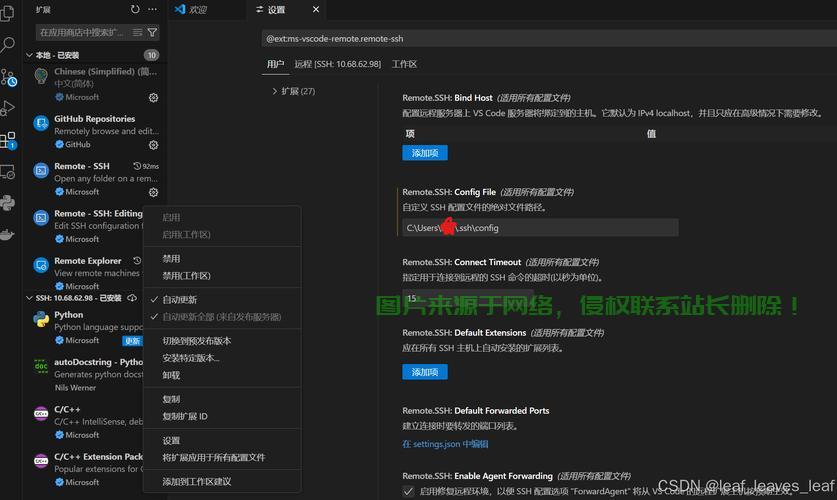
Task: Click history icon on Remote Explorer extension
Action: click(x=137, y=260)
